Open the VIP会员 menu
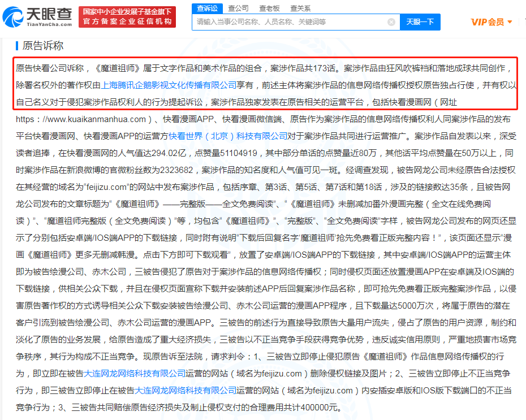This screenshot has height=420, width=526. [491, 22]
